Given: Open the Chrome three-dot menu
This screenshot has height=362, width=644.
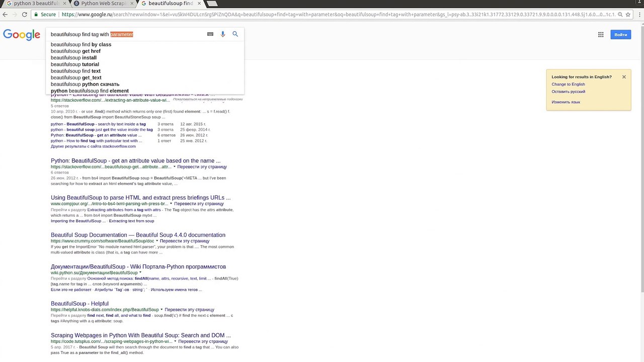Looking at the screenshot, I should [638, 15].
